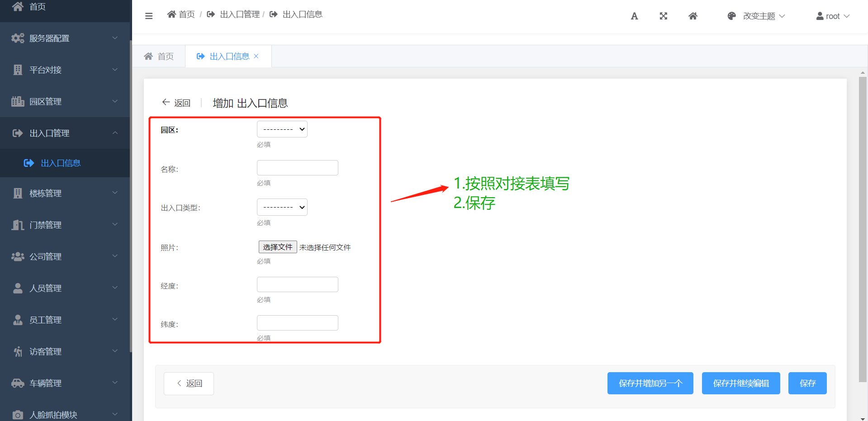Open the 园区 dropdown selector
This screenshot has width=868, height=421.
coord(282,129)
